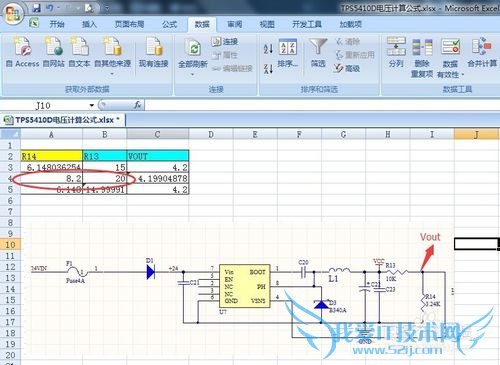Open the 加载项 Add-ins tab
This screenshot has height=365, width=500.
[351, 24]
